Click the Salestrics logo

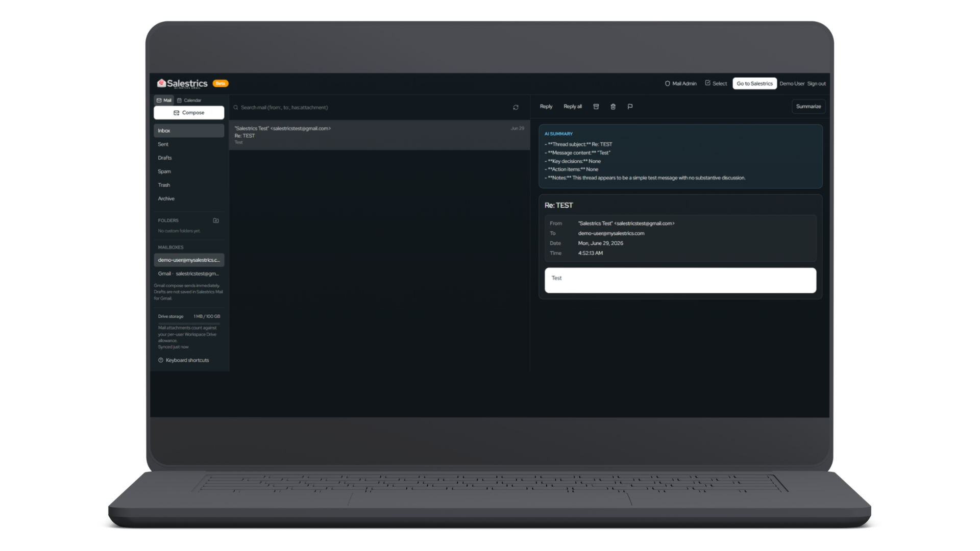tap(182, 84)
